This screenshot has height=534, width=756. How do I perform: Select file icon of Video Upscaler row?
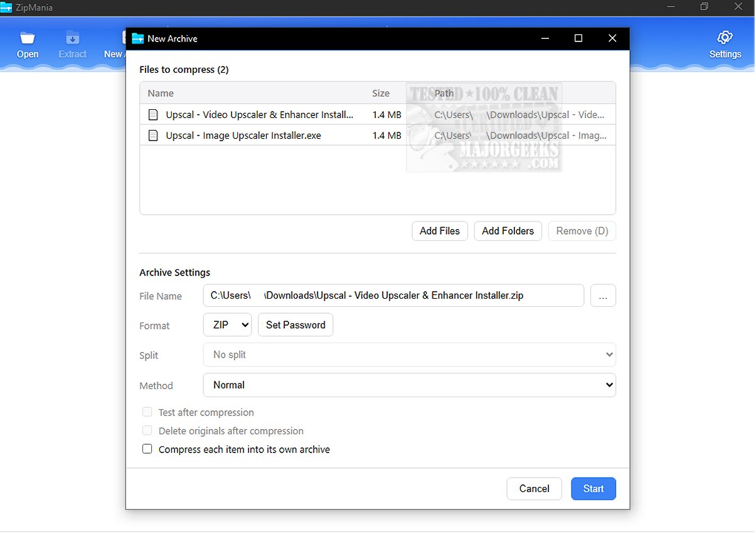(152, 115)
